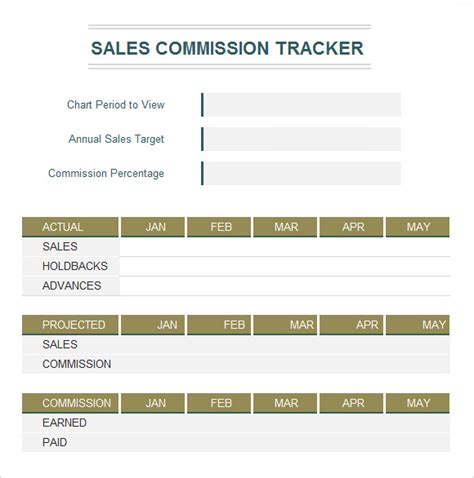This screenshot has height=478, width=474.
Task: Click the SALES row label under ACTUAL
Action: pyautogui.click(x=60, y=247)
